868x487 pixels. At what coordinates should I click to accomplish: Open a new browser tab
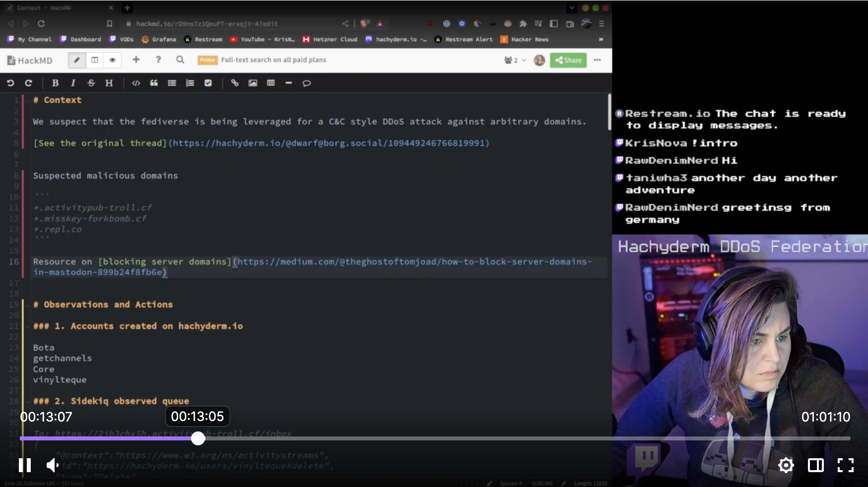tap(127, 7)
